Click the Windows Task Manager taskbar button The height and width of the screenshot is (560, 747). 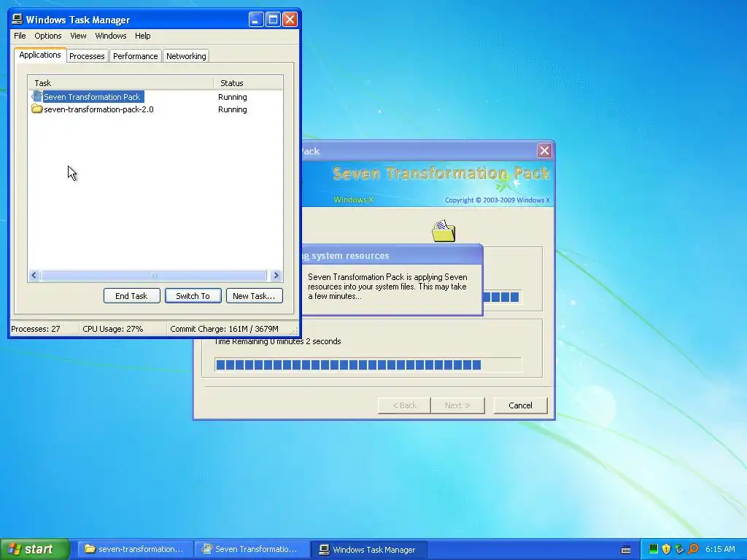point(368,549)
